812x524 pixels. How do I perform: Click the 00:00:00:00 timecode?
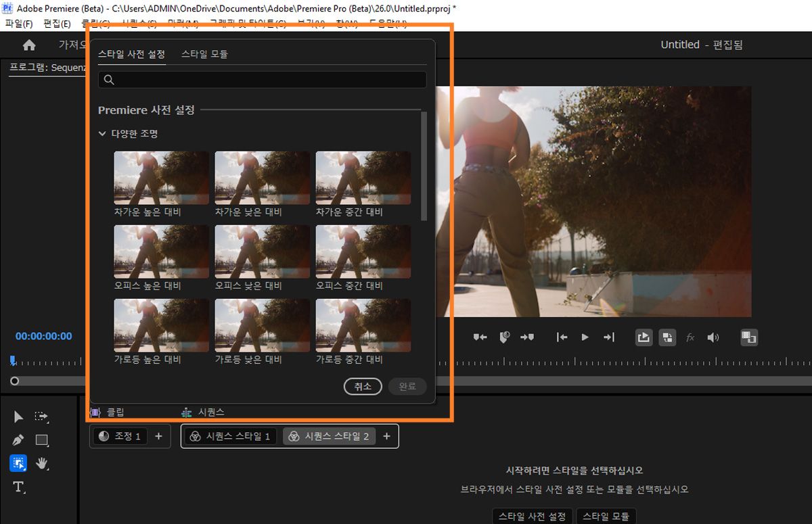coord(44,336)
